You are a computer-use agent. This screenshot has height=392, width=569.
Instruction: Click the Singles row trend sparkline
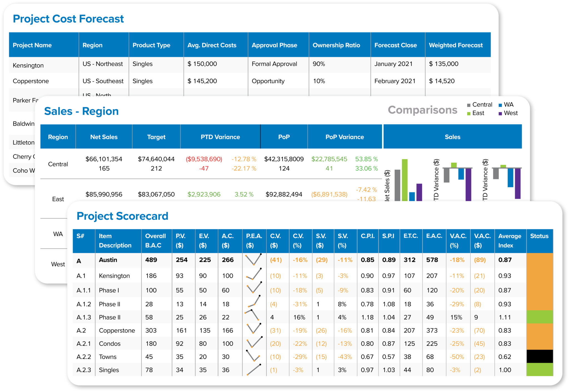point(253,370)
